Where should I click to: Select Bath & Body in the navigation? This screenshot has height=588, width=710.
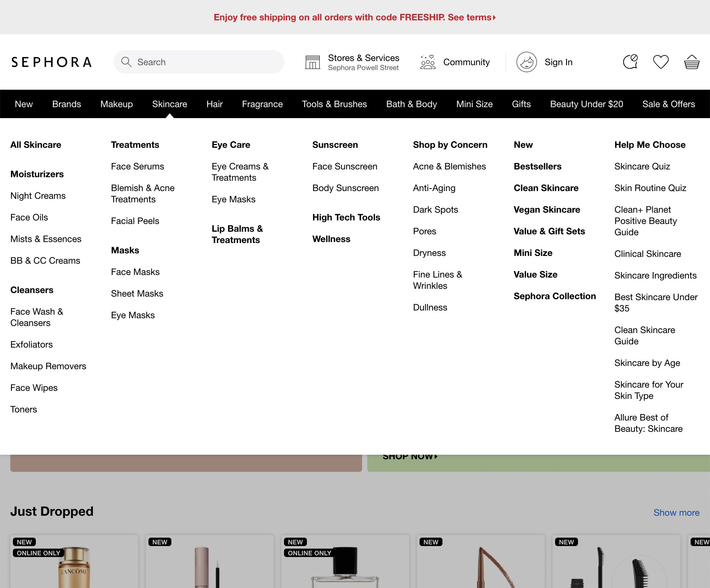click(411, 104)
